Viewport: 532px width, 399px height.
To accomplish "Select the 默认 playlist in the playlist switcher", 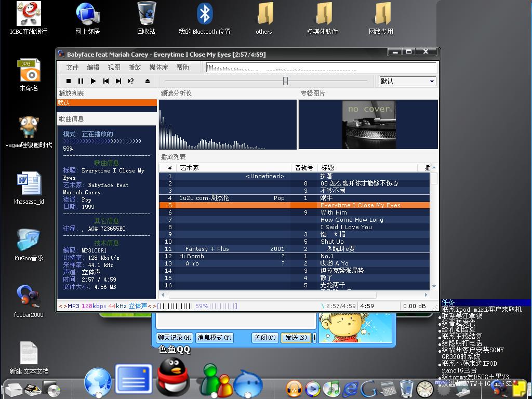I will point(107,102).
